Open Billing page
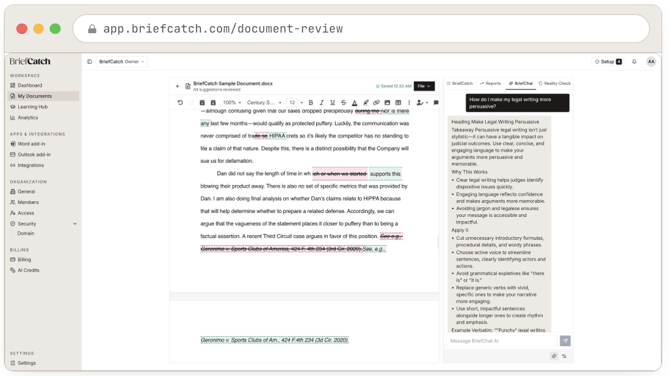The height and width of the screenshot is (376, 670). [x=43, y=260]
